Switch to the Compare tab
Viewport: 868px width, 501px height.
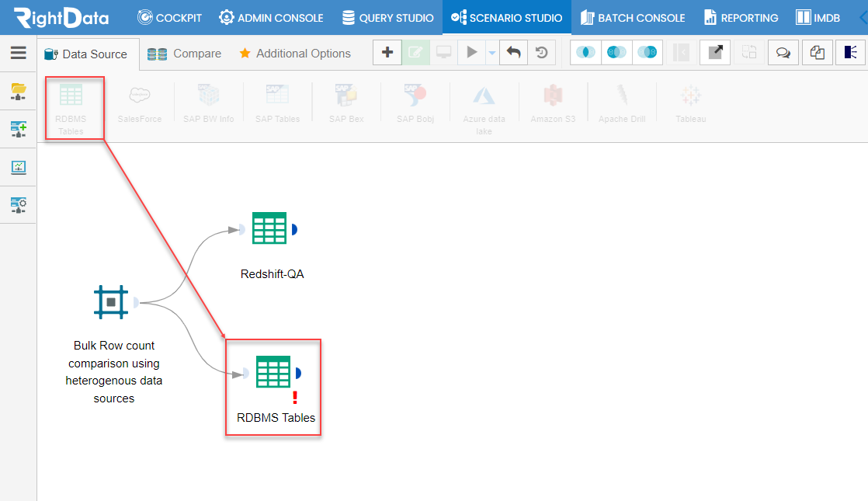[x=184, y=54]
